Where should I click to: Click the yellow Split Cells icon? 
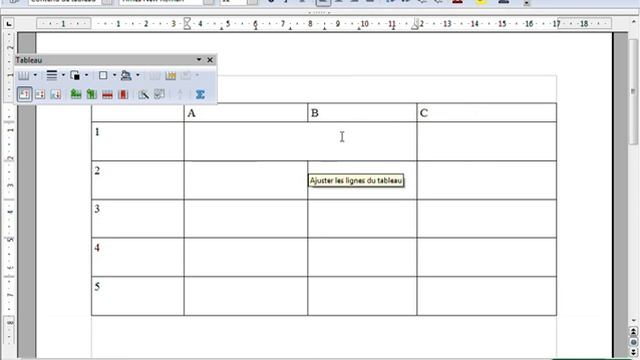coord(171,76)
